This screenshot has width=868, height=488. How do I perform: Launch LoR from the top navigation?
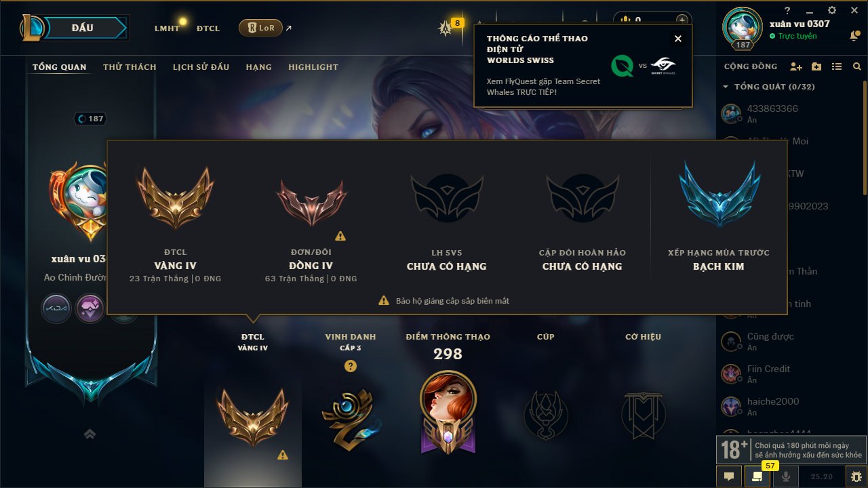(x=260, y=28)
